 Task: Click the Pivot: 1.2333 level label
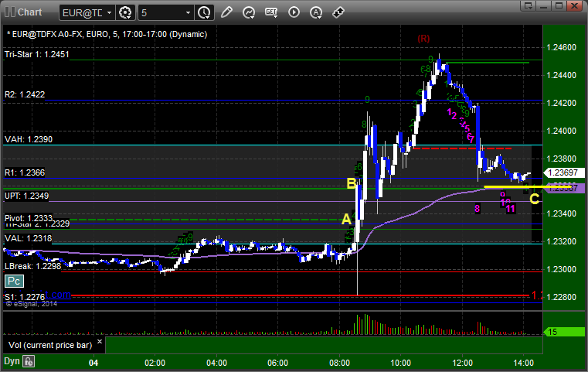29,218
